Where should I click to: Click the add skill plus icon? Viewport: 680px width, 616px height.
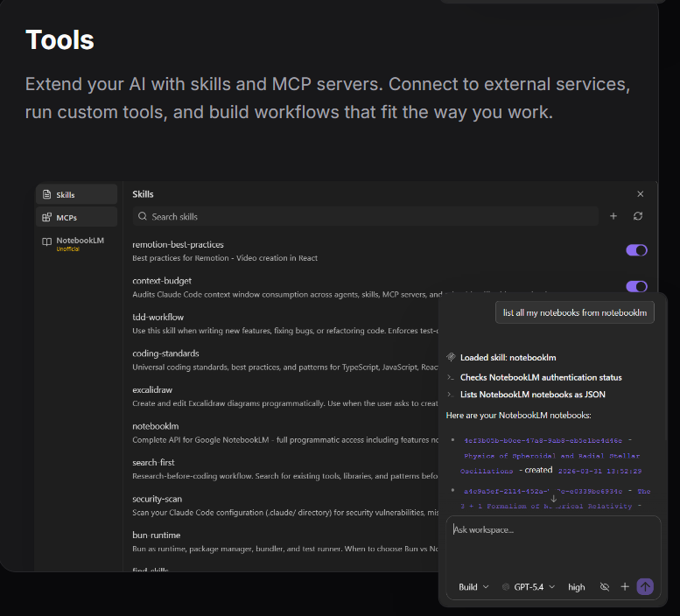pos(613,216)
